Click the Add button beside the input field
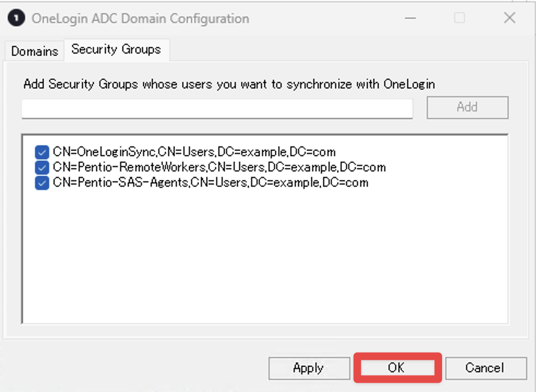This screenshot has height=392, width=536. pos(467,108)
